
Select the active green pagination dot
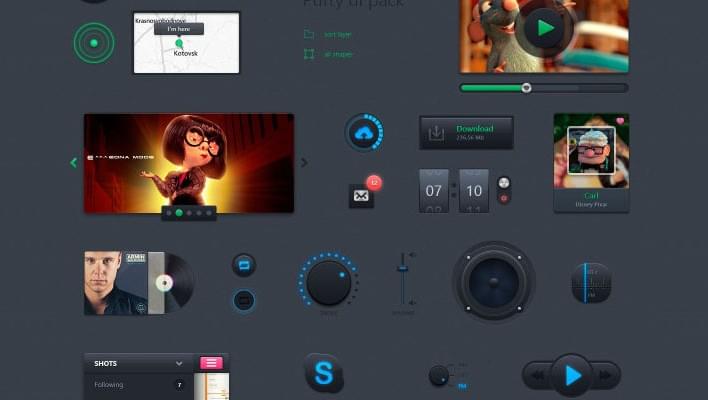(179, 213)
